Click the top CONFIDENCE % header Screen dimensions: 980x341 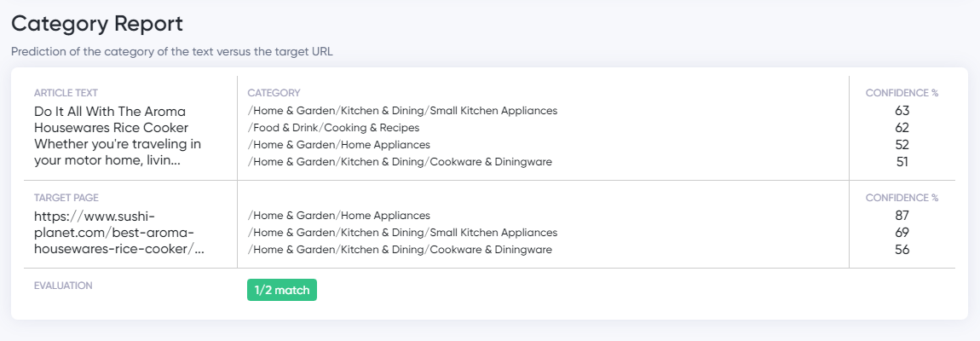[x=902, y=93]
